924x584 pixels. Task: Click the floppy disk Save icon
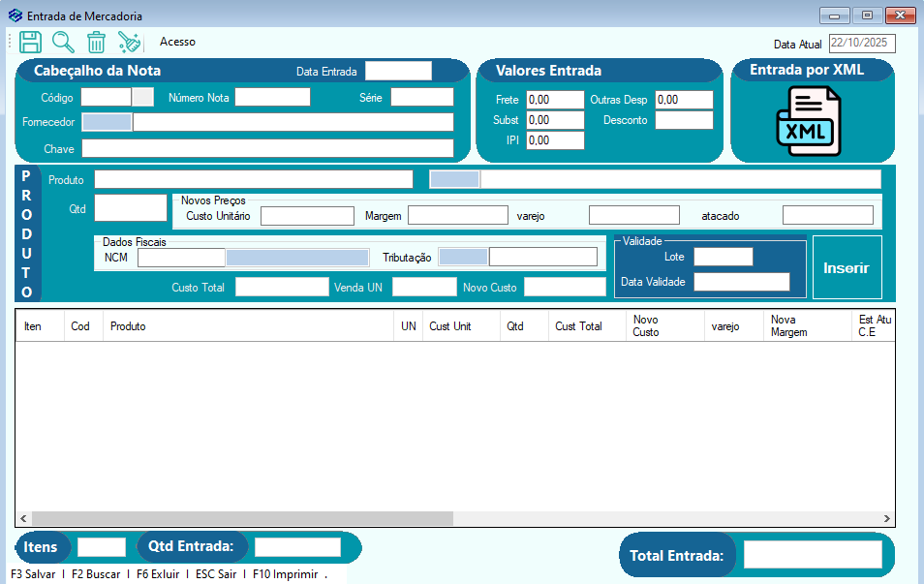tap(30, 42)
